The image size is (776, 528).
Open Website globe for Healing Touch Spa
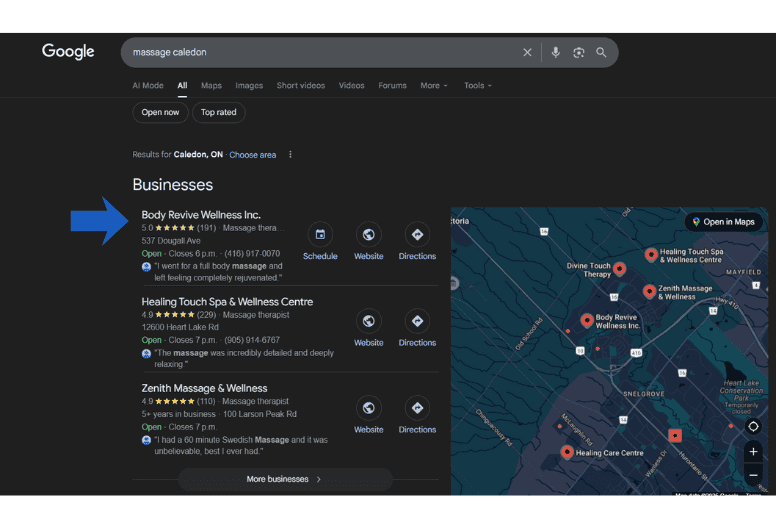pyautogui.click(x=369, y=321)
